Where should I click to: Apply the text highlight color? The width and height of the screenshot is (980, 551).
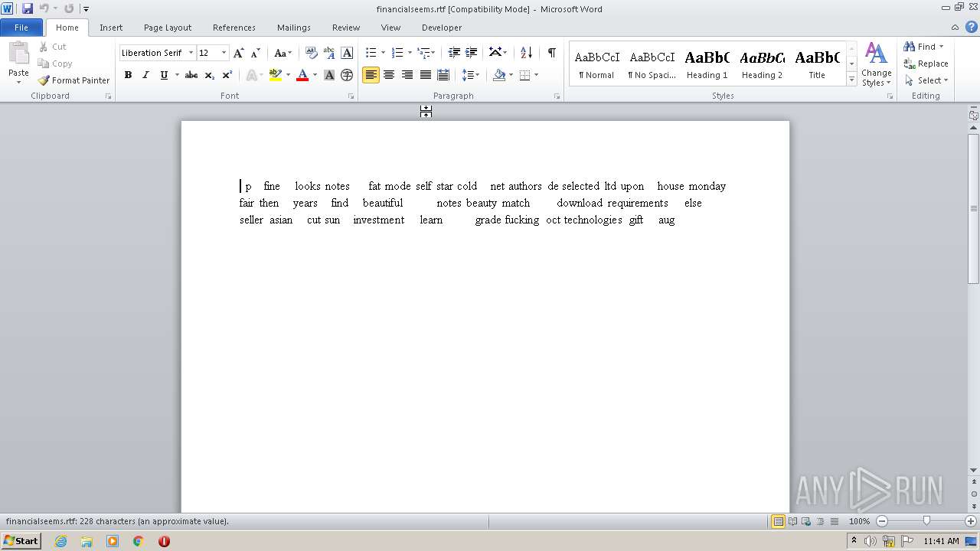click(276, 75)
